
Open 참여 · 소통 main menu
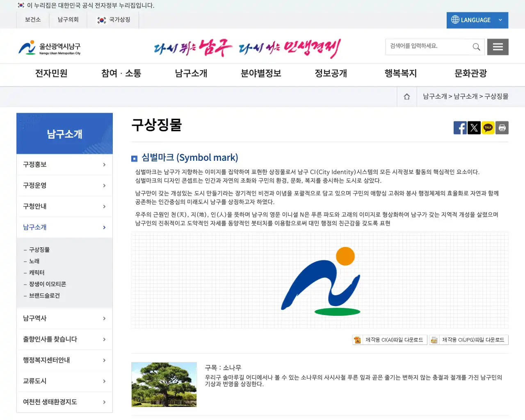tap(121, 73)
